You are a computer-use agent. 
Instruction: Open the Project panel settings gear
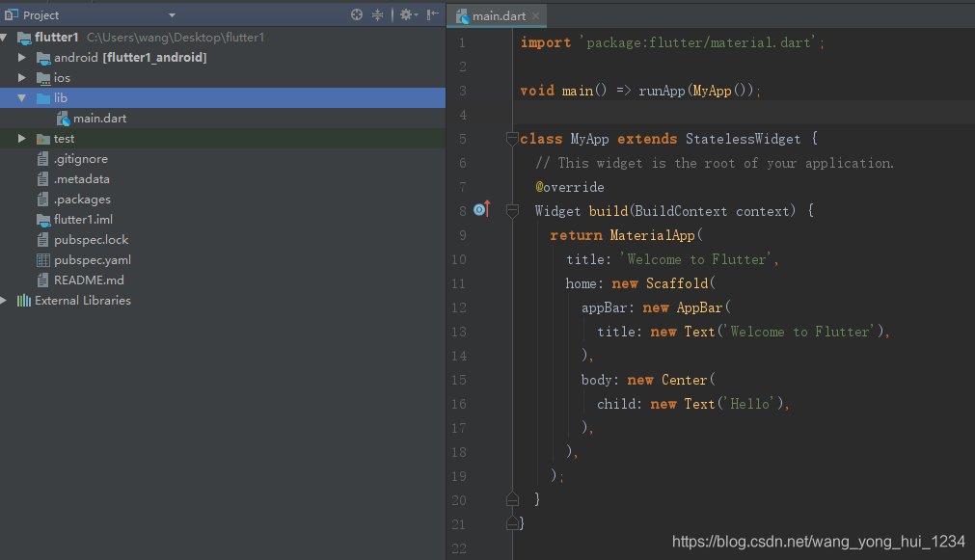pos(408,14)
